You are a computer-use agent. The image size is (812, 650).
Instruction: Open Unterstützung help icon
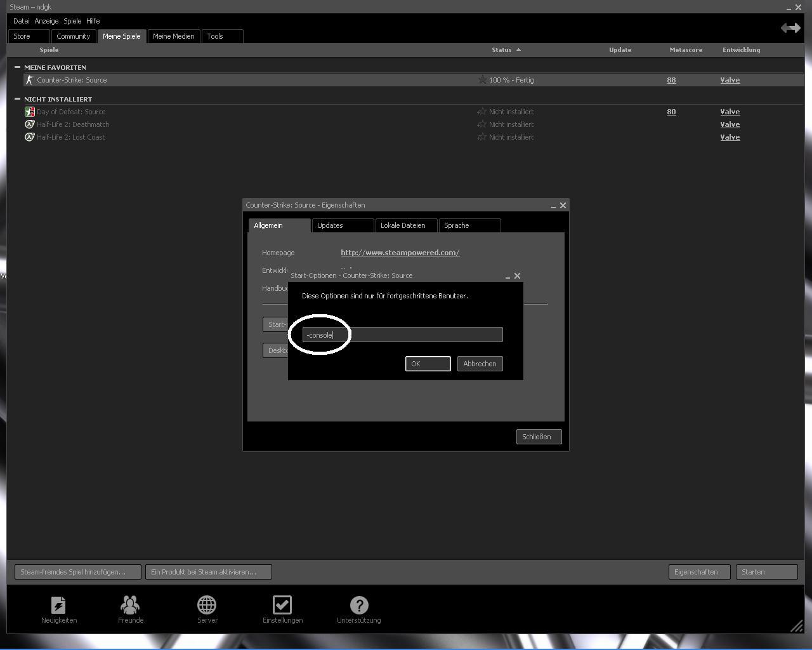[x=358, y=606]
